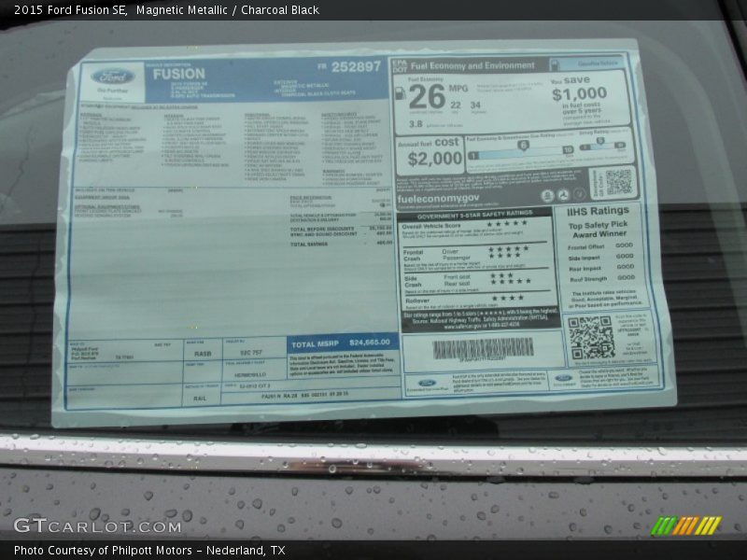Click the TOTAL MSRP $24,665.00 box
This screenshot has height=560, width=747.
coord(343,343)
